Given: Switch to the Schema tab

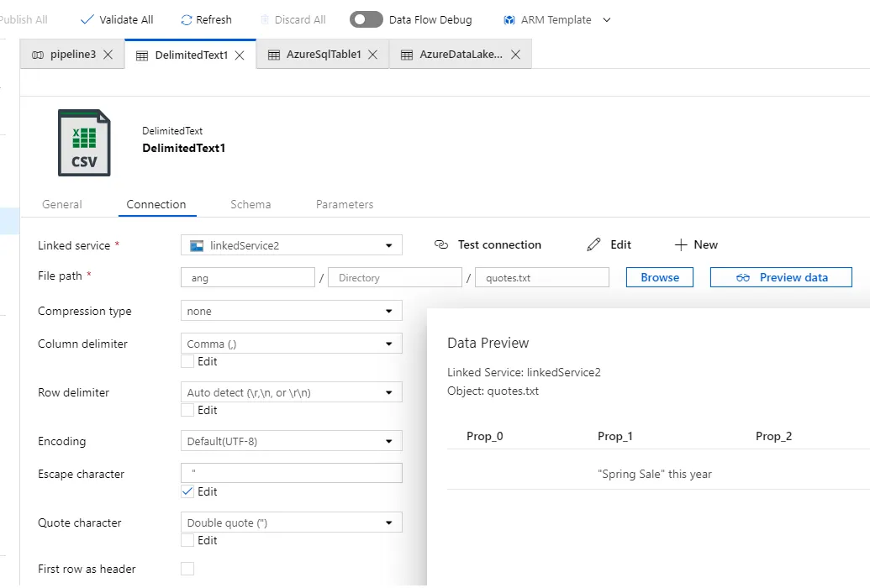Looking at the screenshot, I should pos(250,204).
